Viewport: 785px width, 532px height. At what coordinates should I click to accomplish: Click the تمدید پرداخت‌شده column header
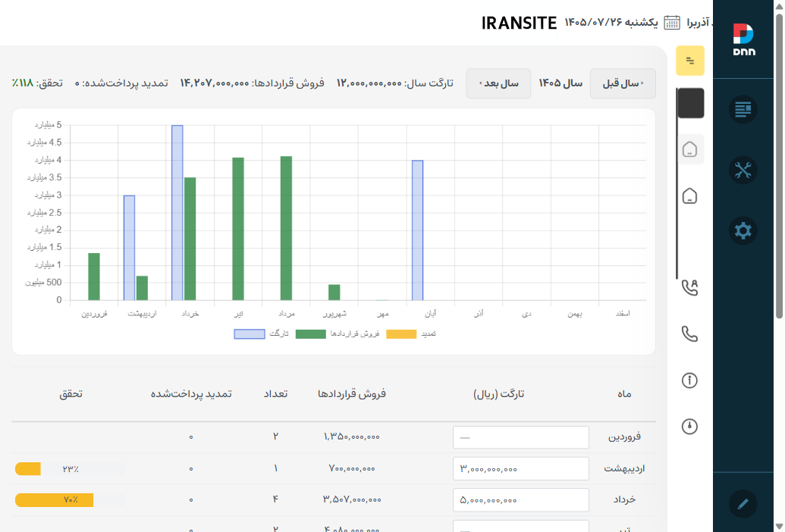[x=191, y=394]
